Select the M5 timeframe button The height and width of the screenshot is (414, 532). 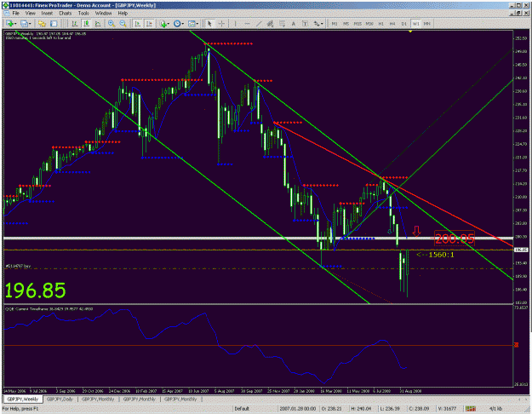pos(346,24)
